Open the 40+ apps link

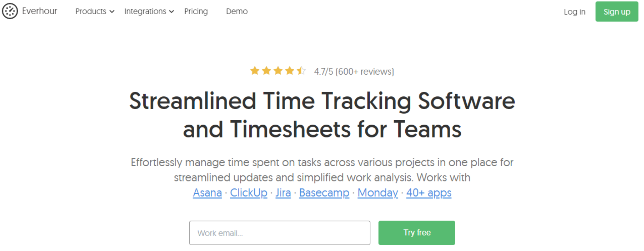pos(429,193)
